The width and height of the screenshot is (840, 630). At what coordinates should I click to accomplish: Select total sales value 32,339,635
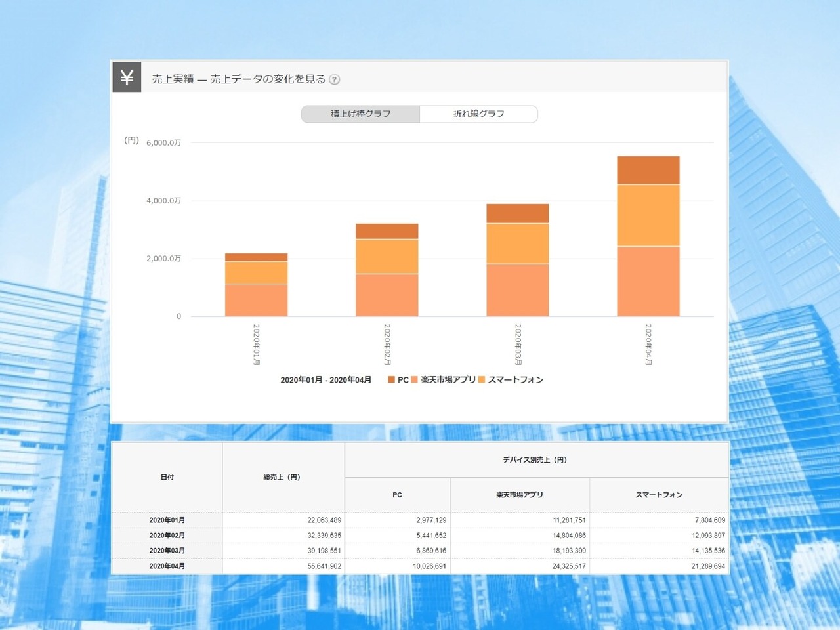(x=324, y=535)
